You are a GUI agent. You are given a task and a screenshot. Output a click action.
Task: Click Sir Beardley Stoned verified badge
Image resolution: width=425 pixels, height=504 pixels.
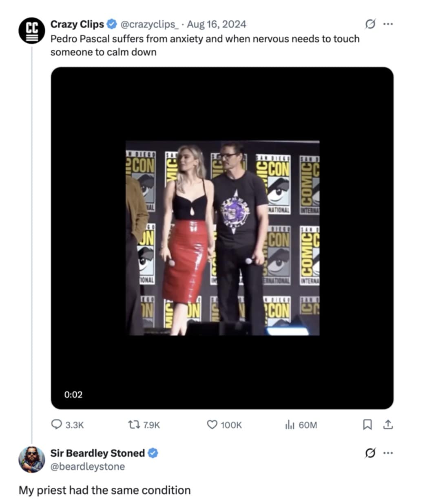pyautogui.click(x=153, y=453)
